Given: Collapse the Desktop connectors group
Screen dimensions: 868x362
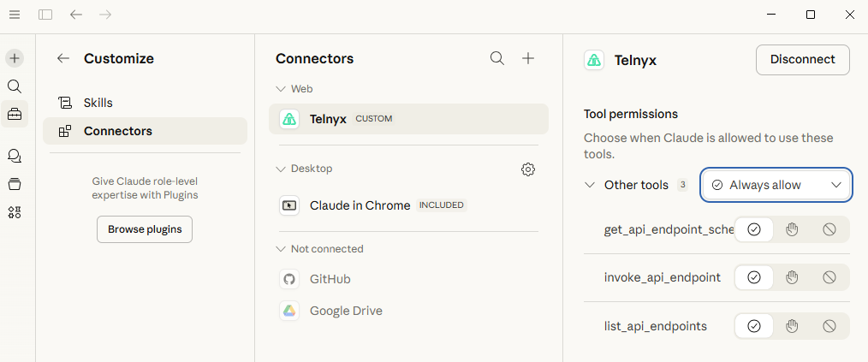Looking at the screenshot, I should click(x=280, y=169).
